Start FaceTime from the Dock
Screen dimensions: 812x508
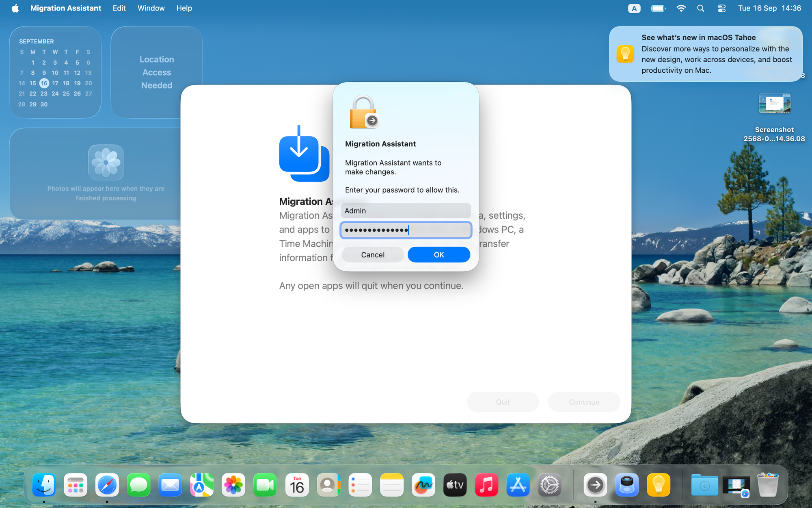(x=265, y=485)
